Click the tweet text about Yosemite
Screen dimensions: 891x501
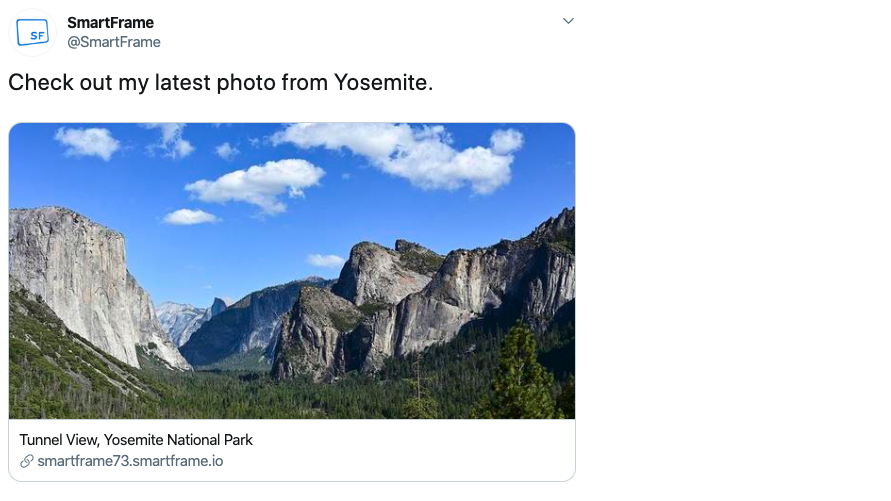pyautogui.click(x=220, y=82)
